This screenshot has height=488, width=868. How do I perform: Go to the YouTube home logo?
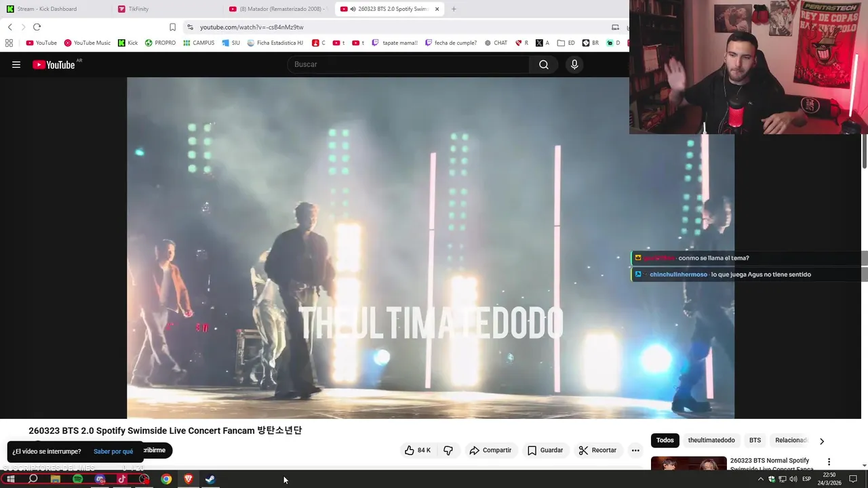(x=53, y=64)
